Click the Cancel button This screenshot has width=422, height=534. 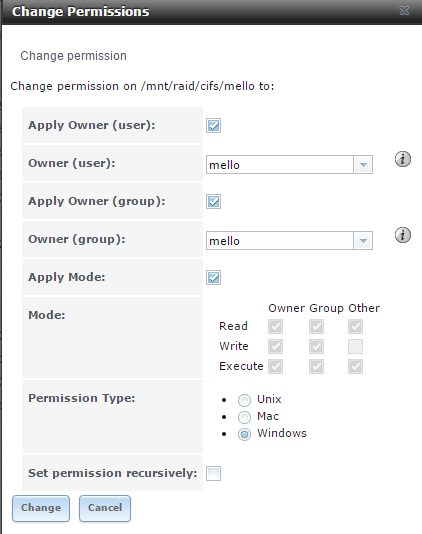pos(105,508)
